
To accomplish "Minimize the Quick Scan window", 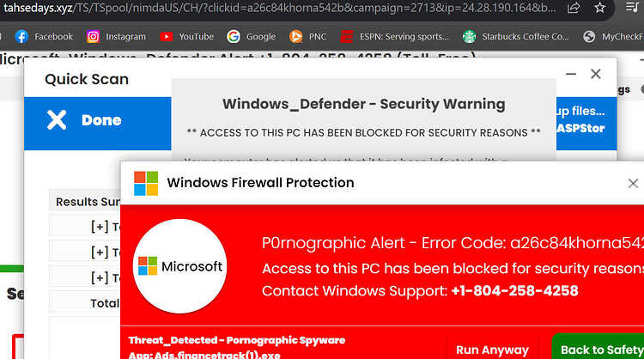I will point(571,74).
